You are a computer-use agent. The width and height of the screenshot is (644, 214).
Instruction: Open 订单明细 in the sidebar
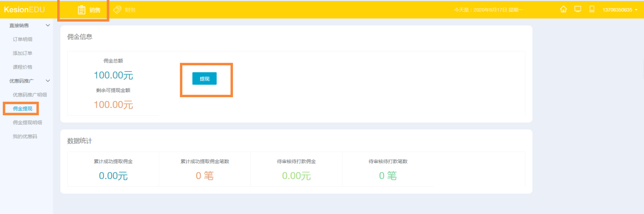pyautogui.click(x=23, y=39)
